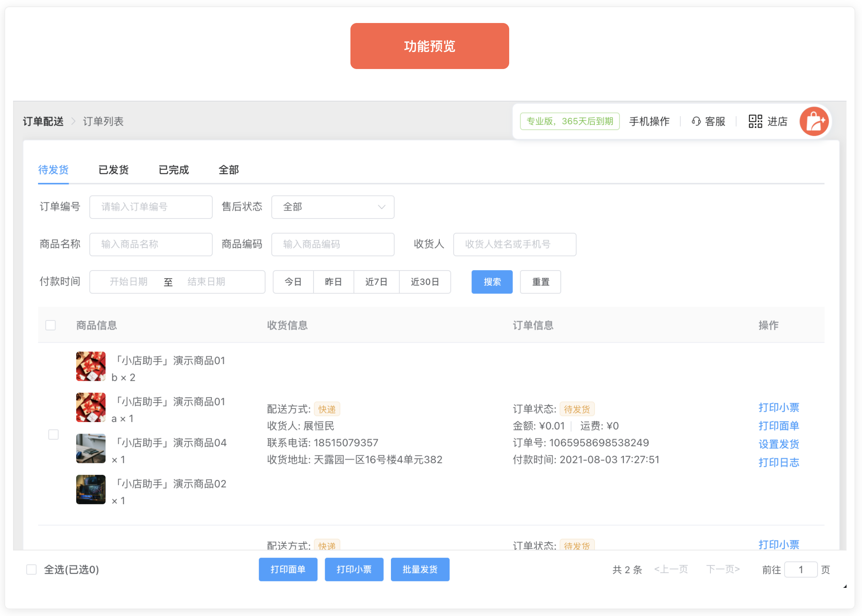This screenshot has width=862, height=616.
Task: Toggle the 全选(已选0) checkbox
Action: (x=31, y=570)
